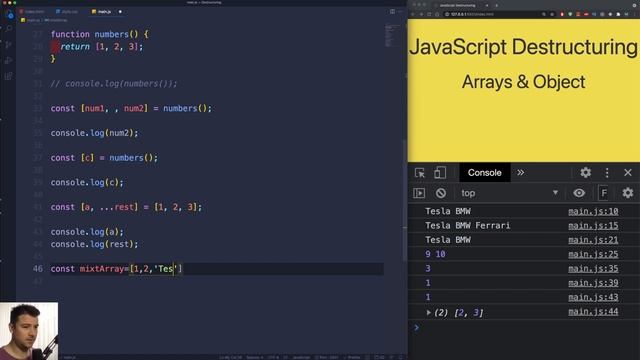Select the JavaScript Destructuring browser tab

pyautogui.click(x=460, y=5)
